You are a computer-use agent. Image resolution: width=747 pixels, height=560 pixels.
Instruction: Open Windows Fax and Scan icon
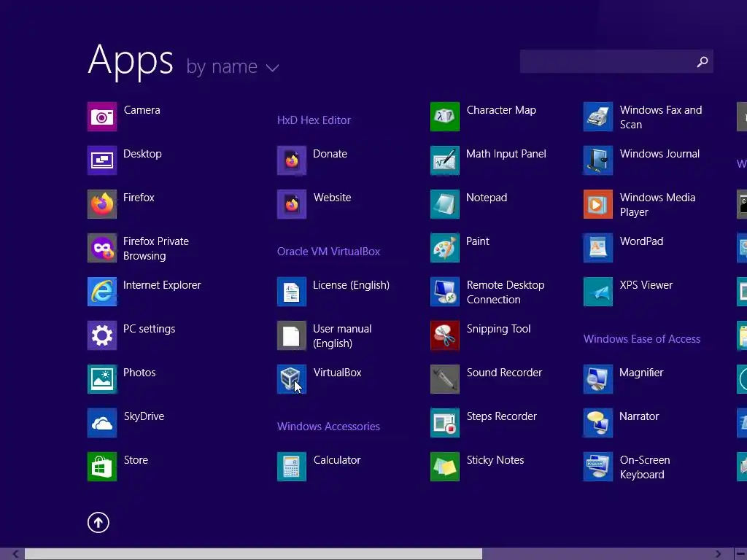[x=598, y=117]
